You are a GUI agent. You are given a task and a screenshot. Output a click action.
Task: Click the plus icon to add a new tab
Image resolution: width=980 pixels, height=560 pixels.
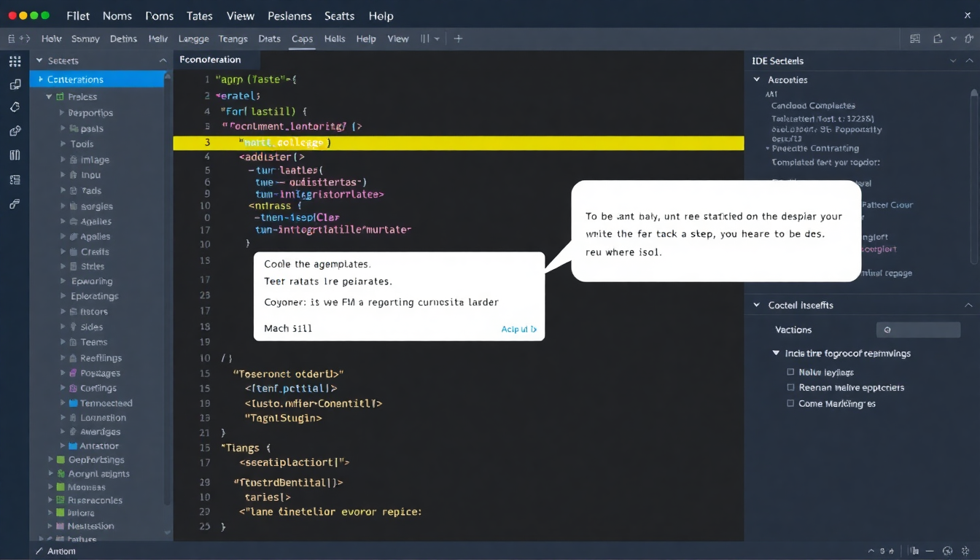click(458, 39)
